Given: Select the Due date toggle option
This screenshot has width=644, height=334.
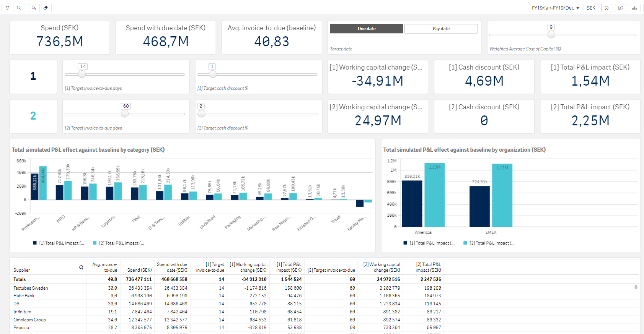Looking at the screenshot, I should (366, 29).
